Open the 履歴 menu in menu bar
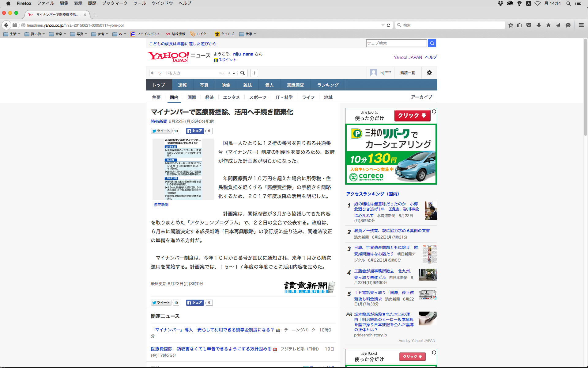 point(92,3)
